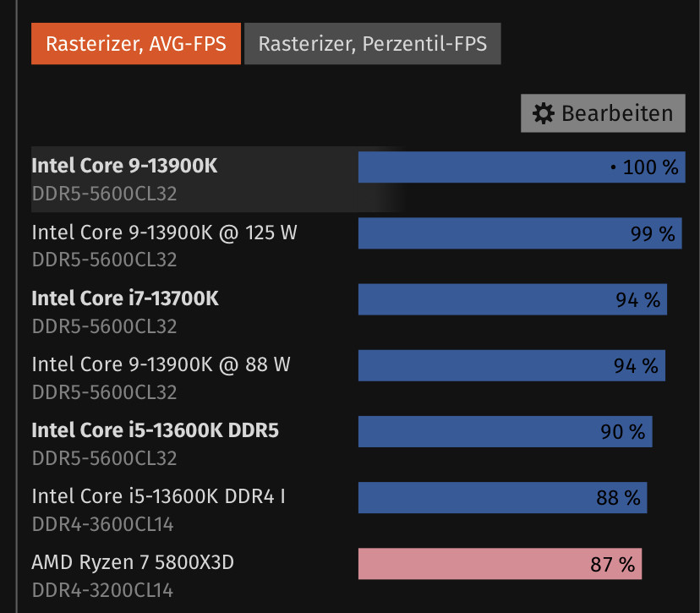This screenshot has height=613, width=700.
Task: Click the 94 % bar for i7-13700K
Action: point(512,299)
